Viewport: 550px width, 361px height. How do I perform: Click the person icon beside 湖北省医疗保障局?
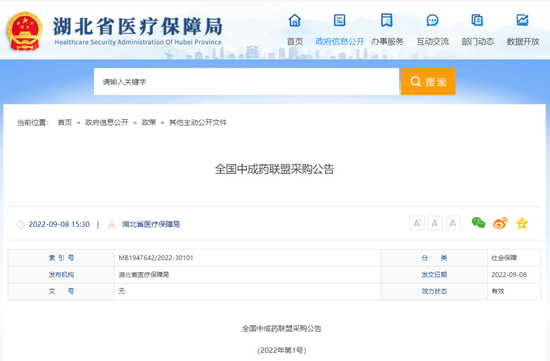click(112, 225)
